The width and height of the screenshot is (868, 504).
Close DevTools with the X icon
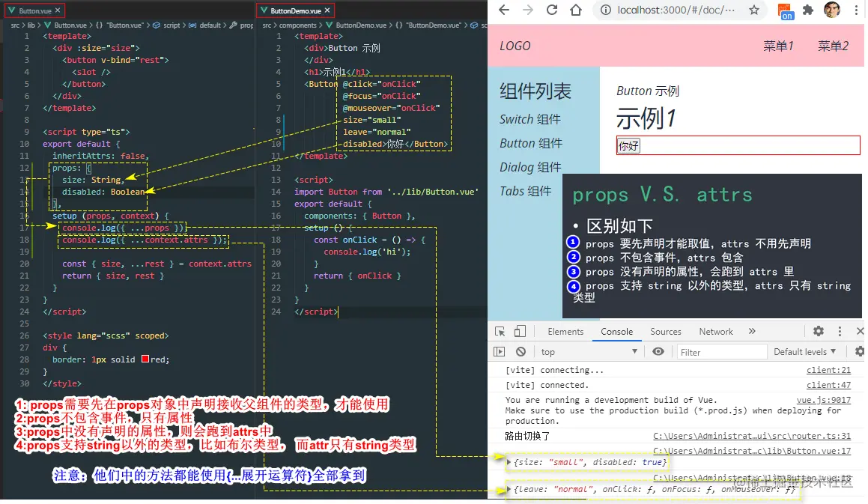[860, 331]
